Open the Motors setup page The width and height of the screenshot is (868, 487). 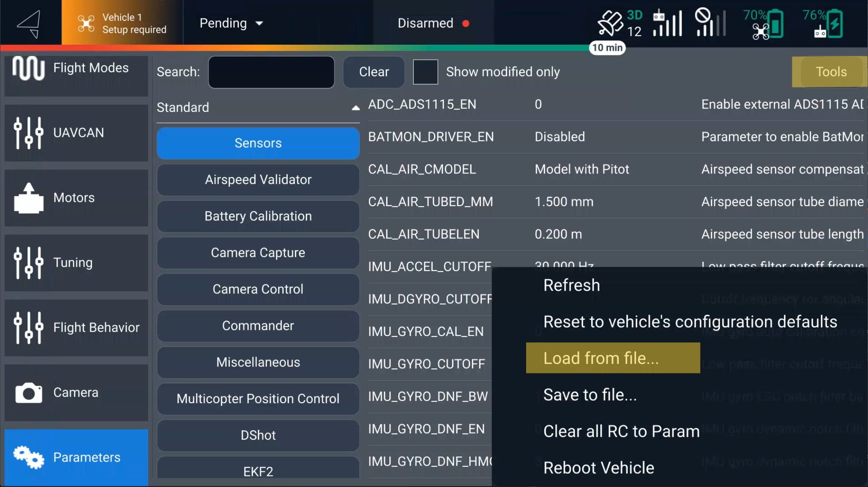coord(76,198)
